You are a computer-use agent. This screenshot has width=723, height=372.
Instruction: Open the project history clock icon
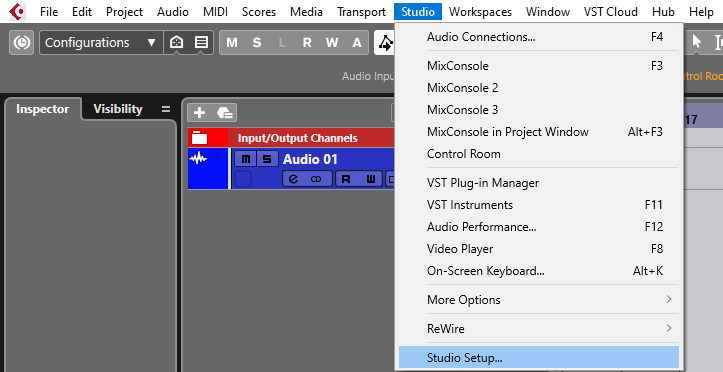[22, 43]
